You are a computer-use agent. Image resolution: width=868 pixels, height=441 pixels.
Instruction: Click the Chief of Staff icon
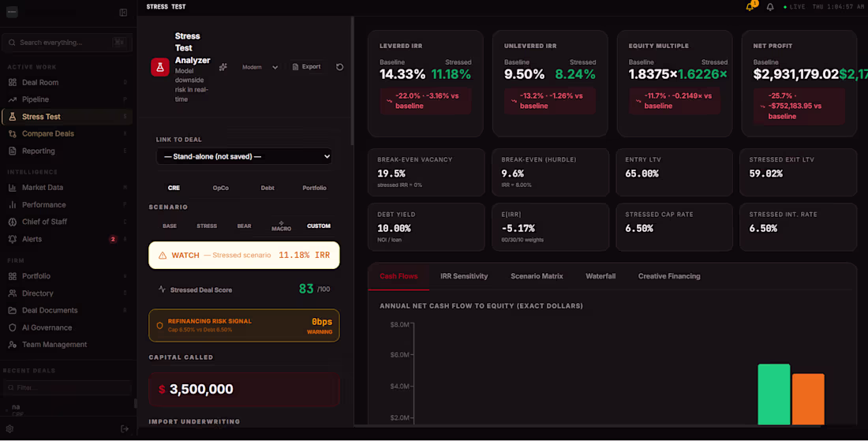click(12, 222)
